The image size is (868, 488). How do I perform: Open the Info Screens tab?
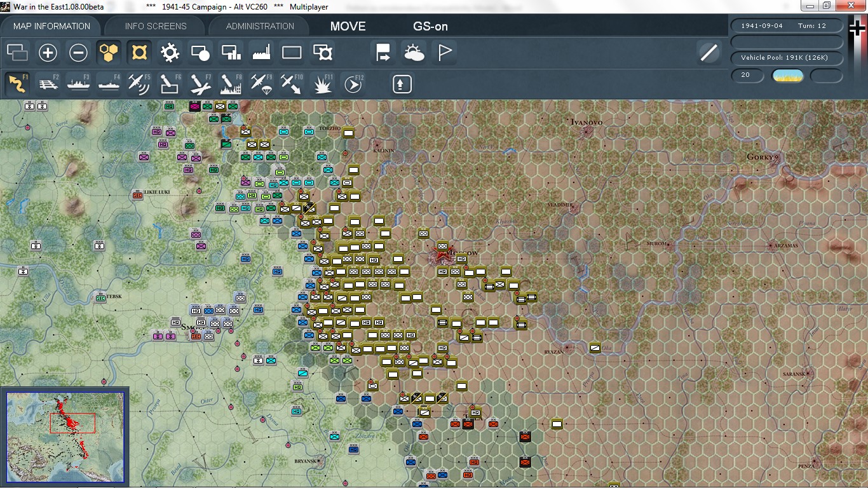coord(156,26)
